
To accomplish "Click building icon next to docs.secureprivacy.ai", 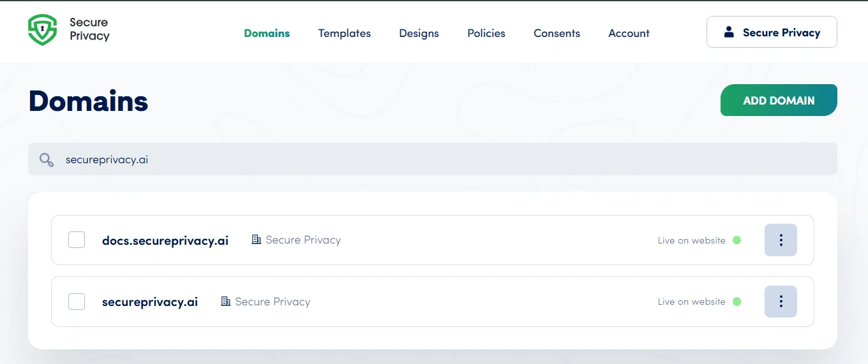I will pyautogui.click(x=257, y=240).
